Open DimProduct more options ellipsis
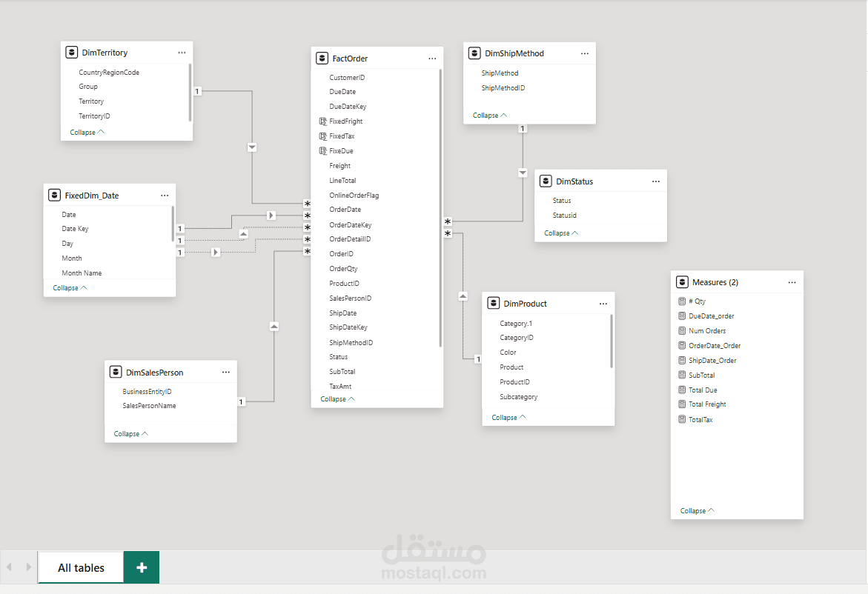868x594 pixels. coord(603,303)
